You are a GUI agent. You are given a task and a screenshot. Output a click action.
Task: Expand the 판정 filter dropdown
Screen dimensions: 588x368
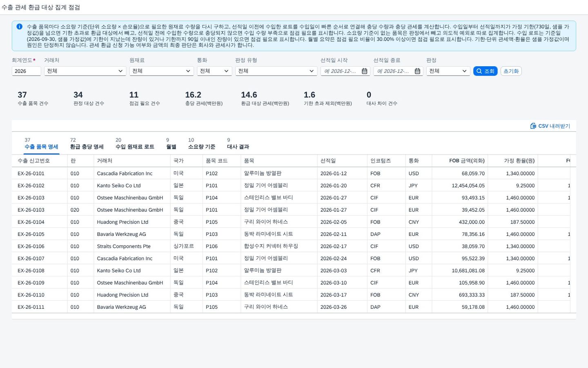tap(448, 71)
